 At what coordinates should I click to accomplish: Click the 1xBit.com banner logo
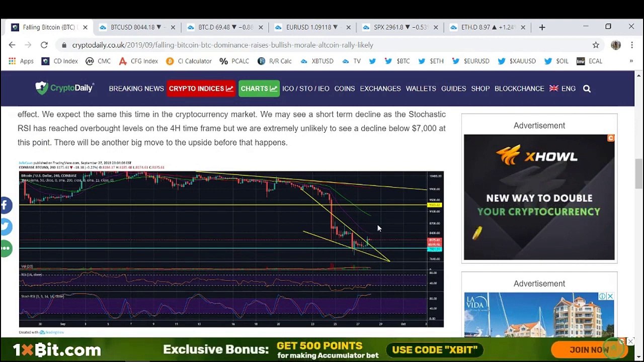pyautogui.click(x=57, y=350)
